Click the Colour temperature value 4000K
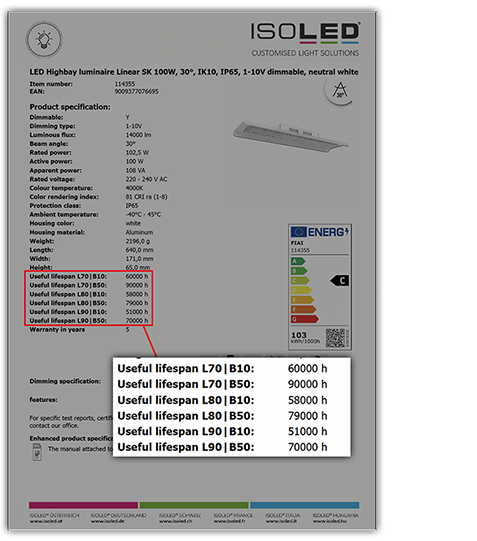 point(134,188)
